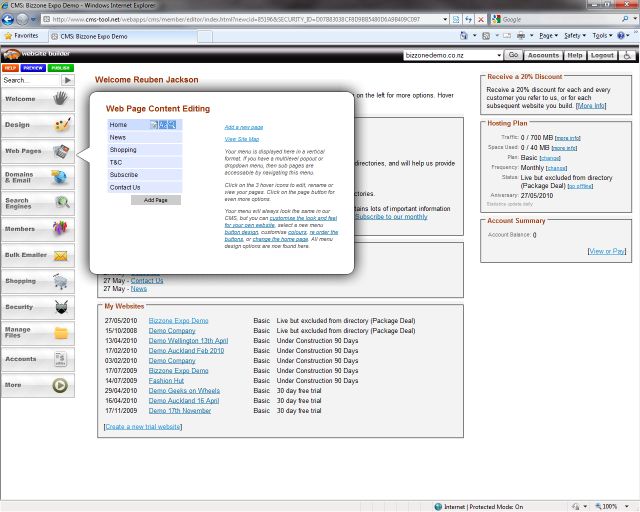Open the Design section in sidebar
The width and height of the screenshot is (640, 512).
36,125
